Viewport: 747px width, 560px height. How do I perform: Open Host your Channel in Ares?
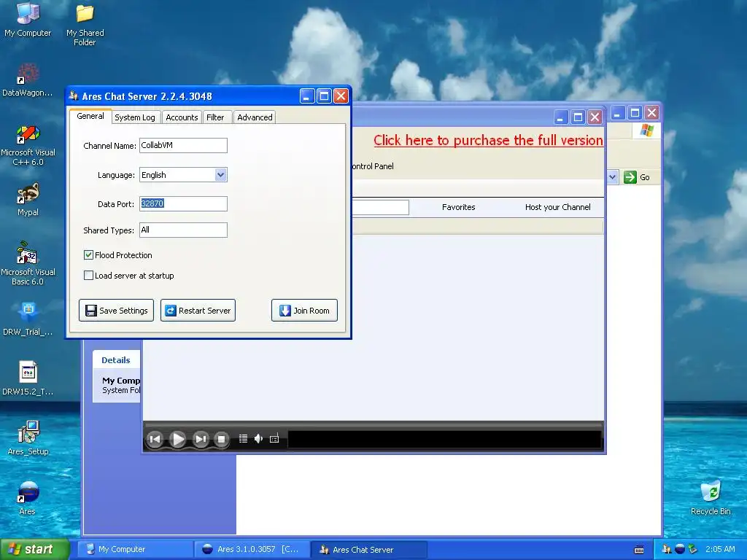(x=558, y=207)
